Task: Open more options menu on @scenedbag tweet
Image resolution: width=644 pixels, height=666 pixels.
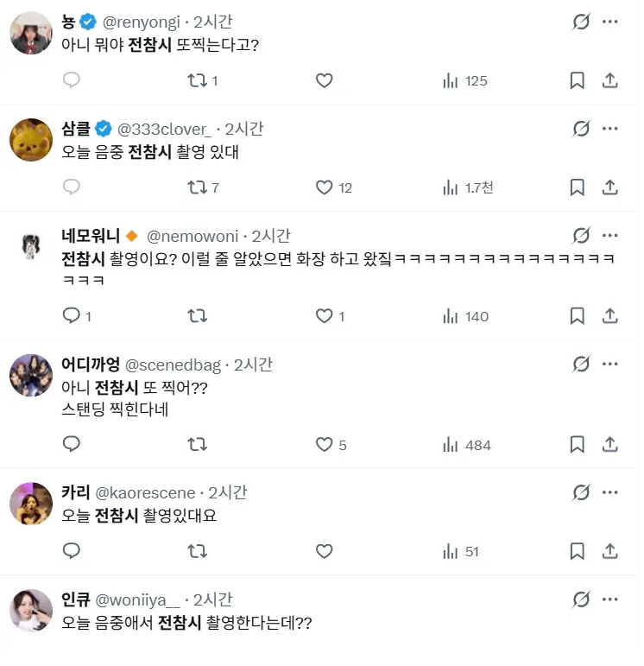Action: click(x=610, y=364)
